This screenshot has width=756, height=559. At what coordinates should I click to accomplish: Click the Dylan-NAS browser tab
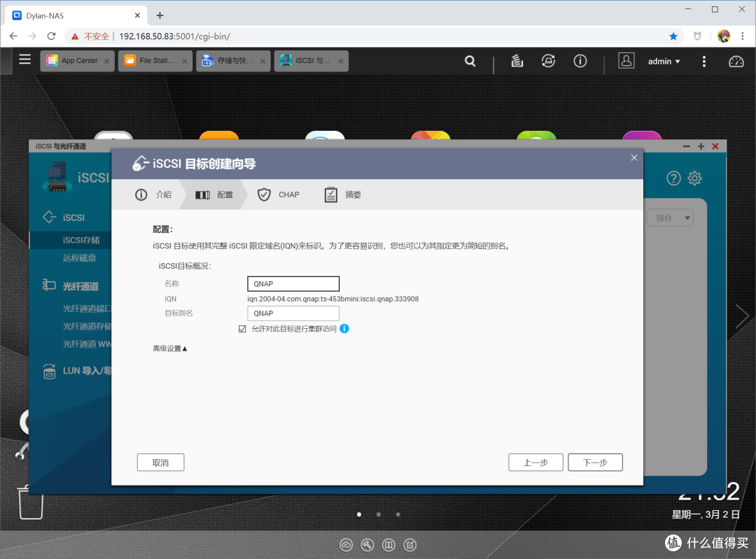point(75,15)
